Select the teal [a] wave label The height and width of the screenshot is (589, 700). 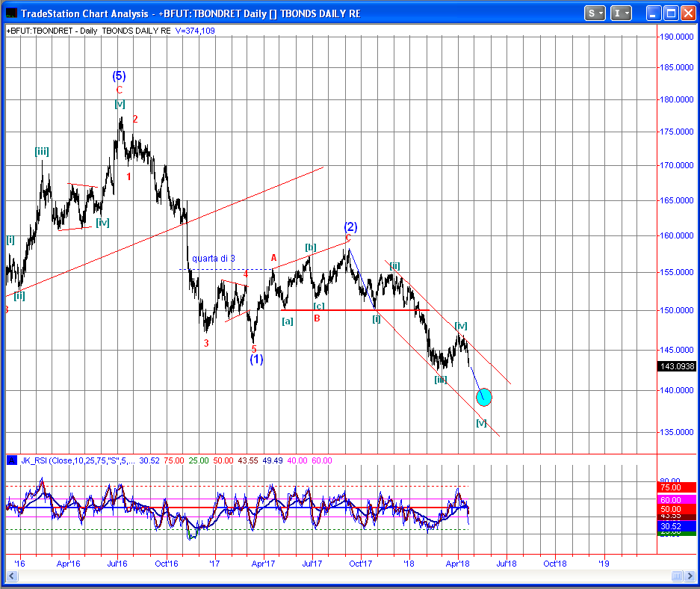(x=288, y=321)
